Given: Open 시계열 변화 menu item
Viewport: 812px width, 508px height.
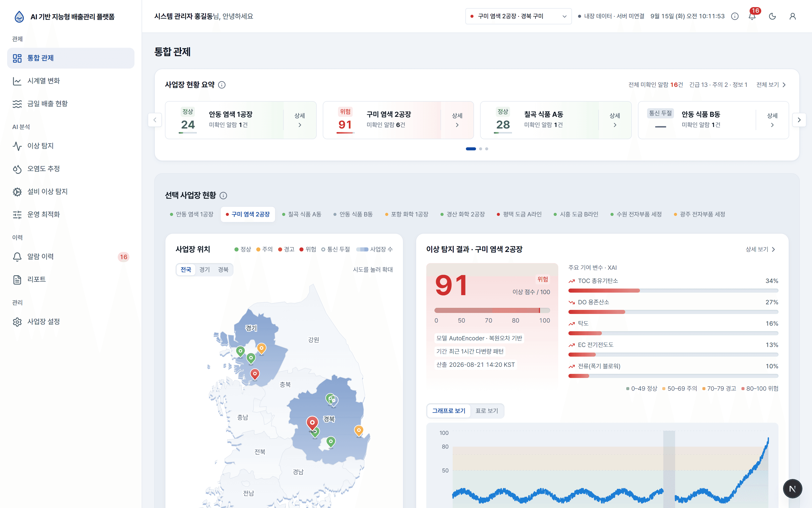Looking at the screenshot, I should click(x=71, y=81).
